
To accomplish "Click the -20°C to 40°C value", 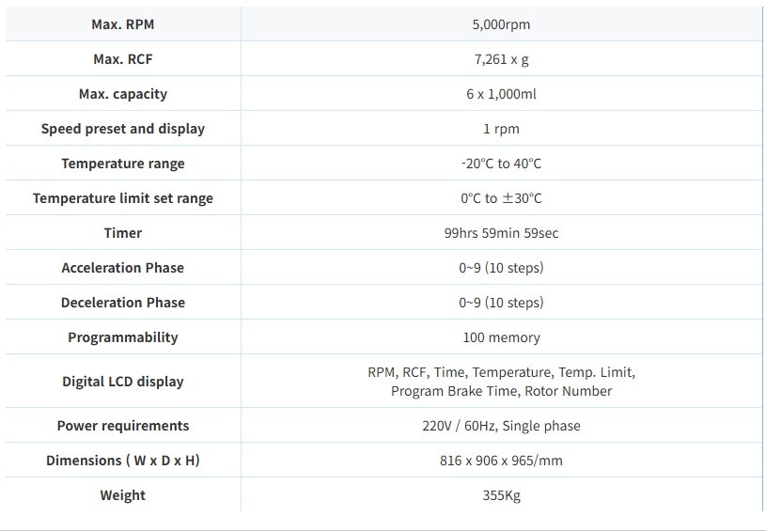I will pyautogui.click(x=501, y=164).
